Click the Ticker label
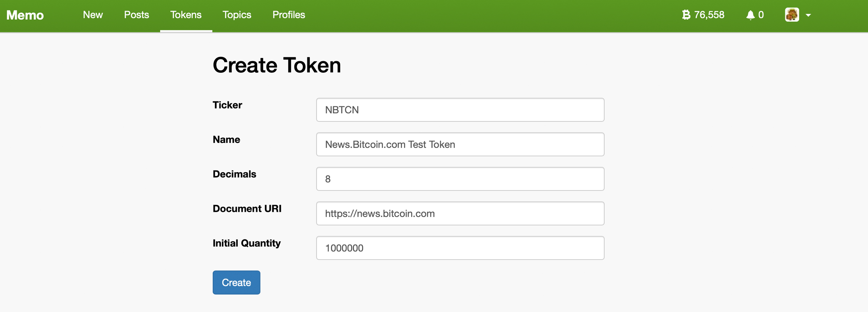 point(227,105)
